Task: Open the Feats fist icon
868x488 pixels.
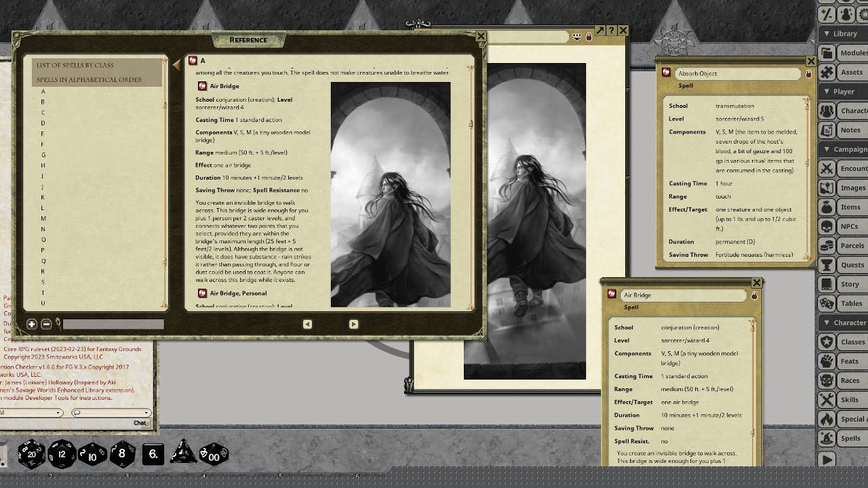Action: (827, 361)
